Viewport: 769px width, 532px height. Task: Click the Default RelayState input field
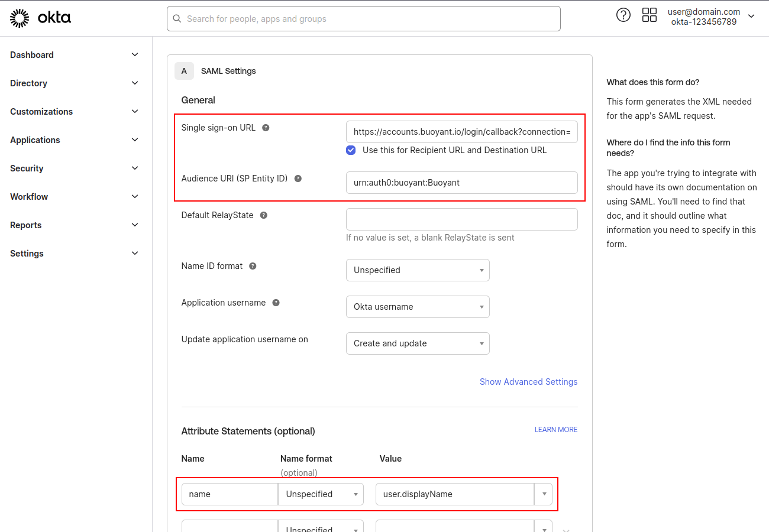pos(462,219)
